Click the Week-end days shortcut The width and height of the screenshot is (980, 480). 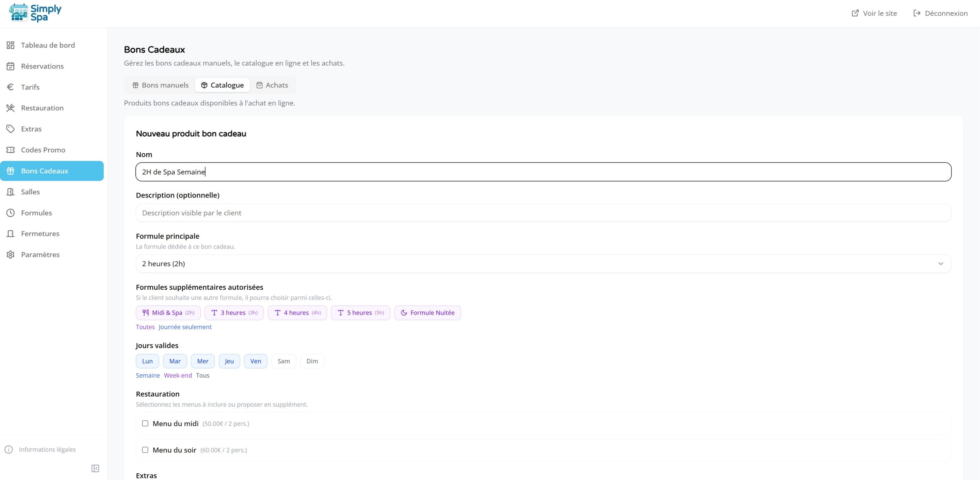pos(178,376)
